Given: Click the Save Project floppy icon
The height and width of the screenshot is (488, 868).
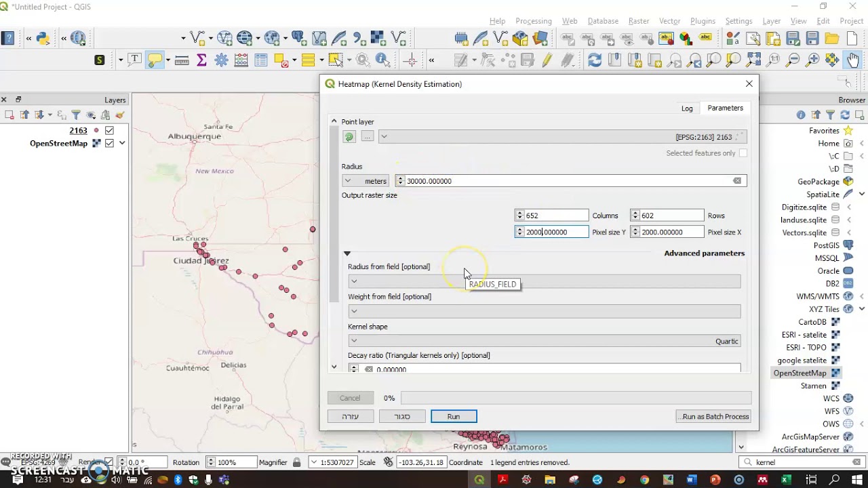Looking at the screenshot, I should pyautogui.click(x=812, y=39).
